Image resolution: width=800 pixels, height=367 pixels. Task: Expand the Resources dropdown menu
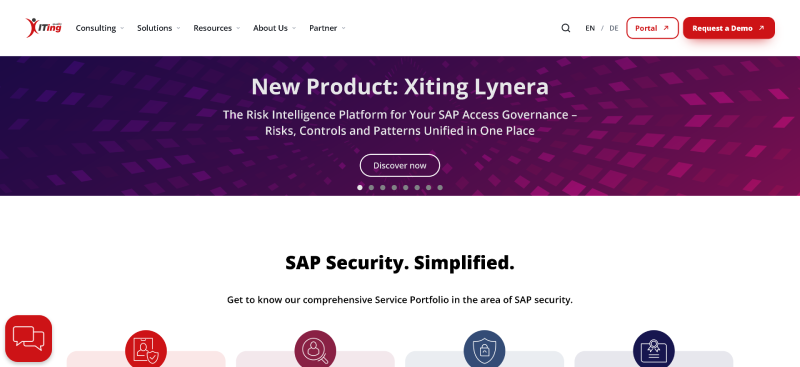pyautogui.click(x=217, y=28)
